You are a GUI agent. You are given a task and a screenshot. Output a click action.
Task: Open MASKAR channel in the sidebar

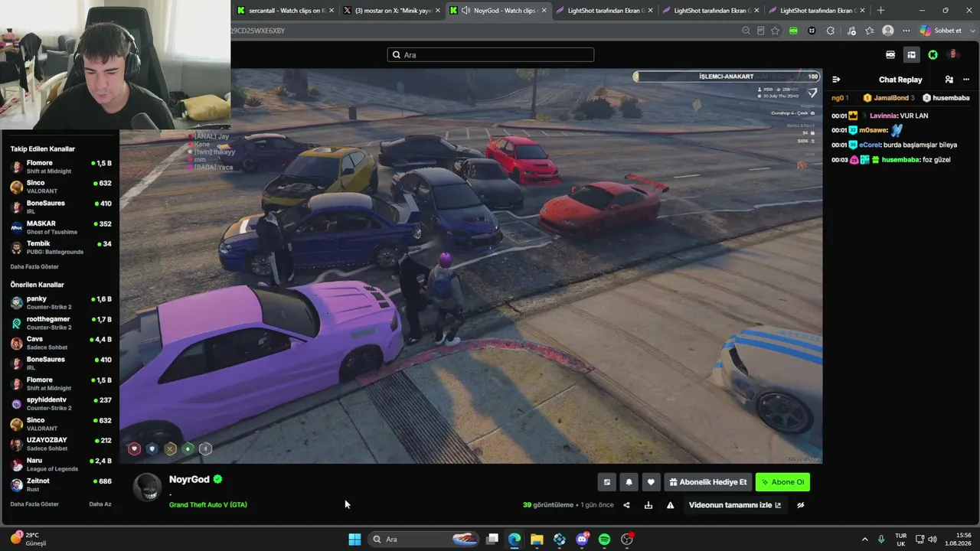(61, 227)
